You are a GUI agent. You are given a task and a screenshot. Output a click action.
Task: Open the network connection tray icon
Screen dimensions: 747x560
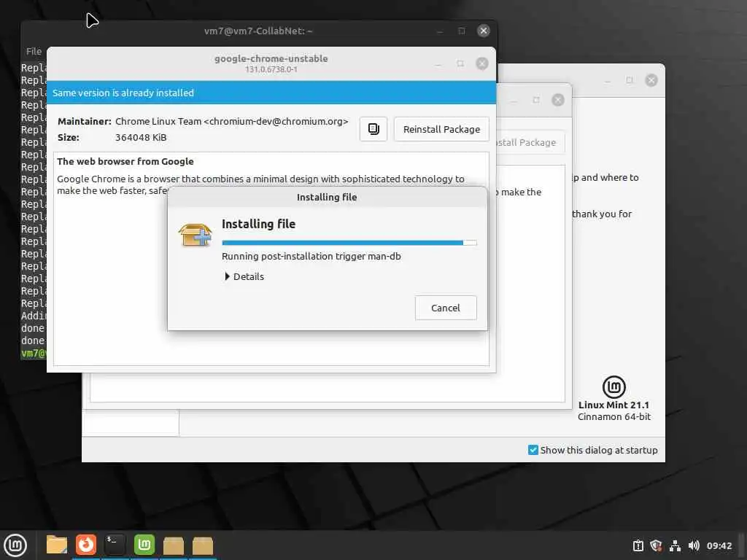pos(675,545)
